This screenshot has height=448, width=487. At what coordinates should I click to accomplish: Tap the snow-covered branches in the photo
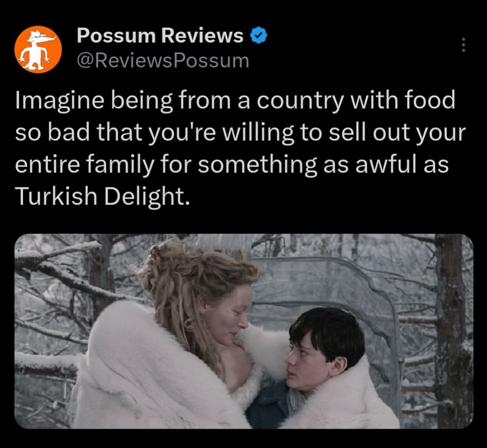click(57, 272)
